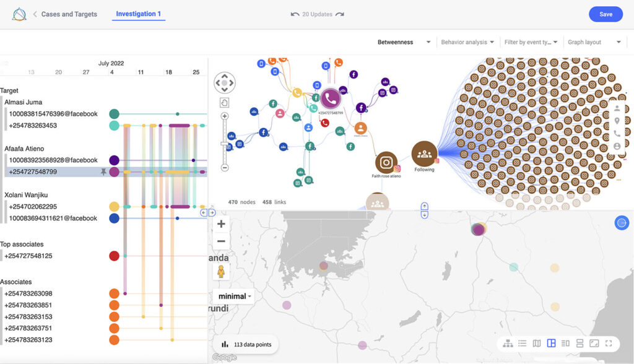
Task: Toggle the split three-pane layout view
Action: coord(551,343)
